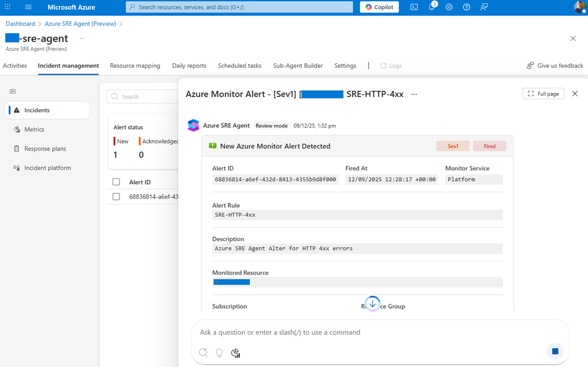Viewport: 588px width, 367px height.
Task: Click the chart insights icon in chat box
Action: click(235, 353)
